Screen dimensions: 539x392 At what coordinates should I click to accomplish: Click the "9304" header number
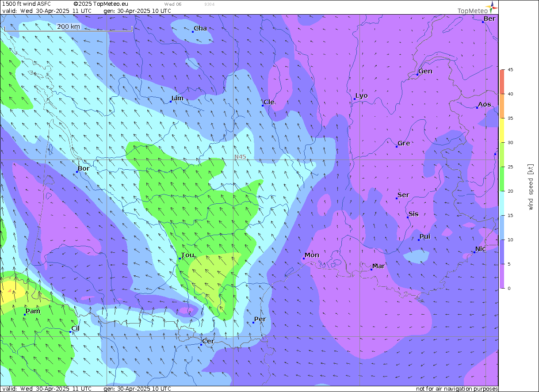(210, 4)
